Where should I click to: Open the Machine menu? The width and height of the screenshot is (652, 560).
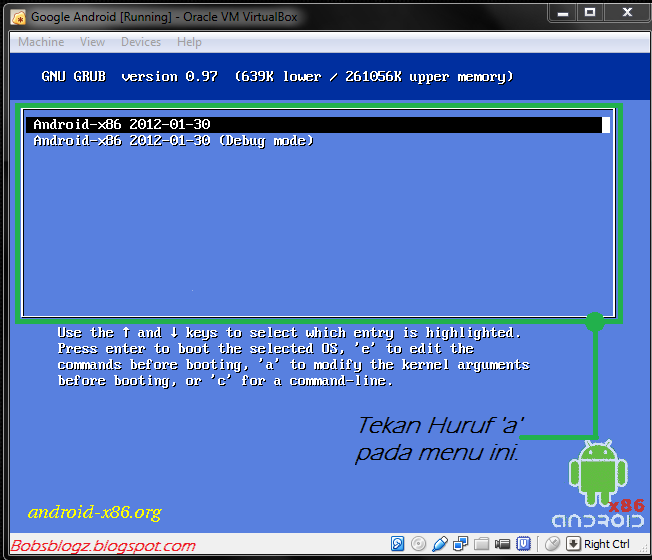point(41,42)
